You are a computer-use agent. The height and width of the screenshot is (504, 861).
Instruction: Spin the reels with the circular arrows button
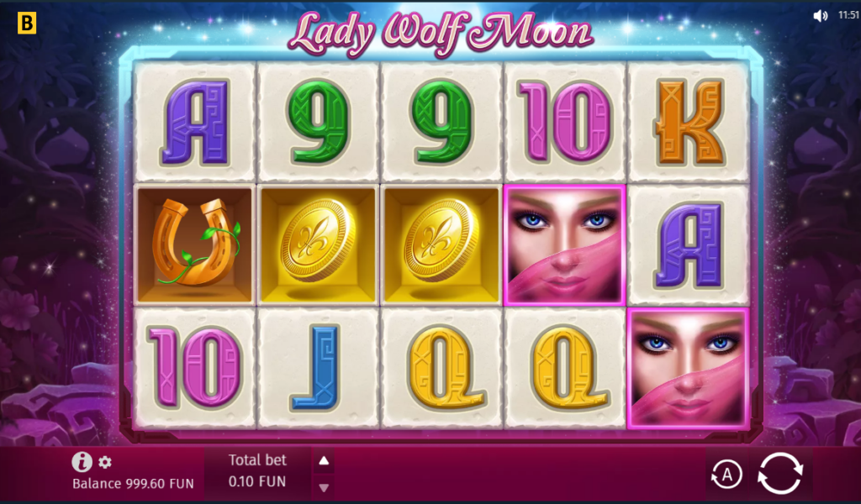(x=780, y=473)
